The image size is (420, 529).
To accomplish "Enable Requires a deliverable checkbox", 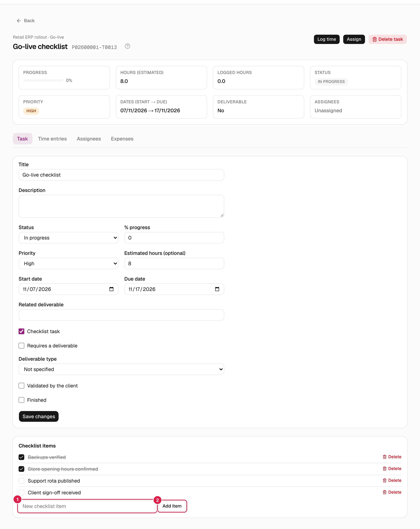I will [x=22, y=345].
